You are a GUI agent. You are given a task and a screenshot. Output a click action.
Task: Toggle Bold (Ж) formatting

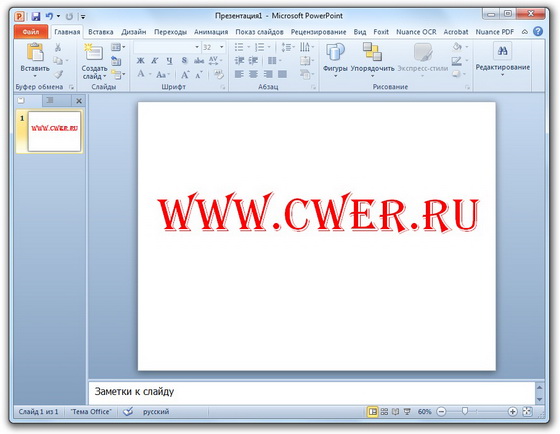tap(141, 61)
